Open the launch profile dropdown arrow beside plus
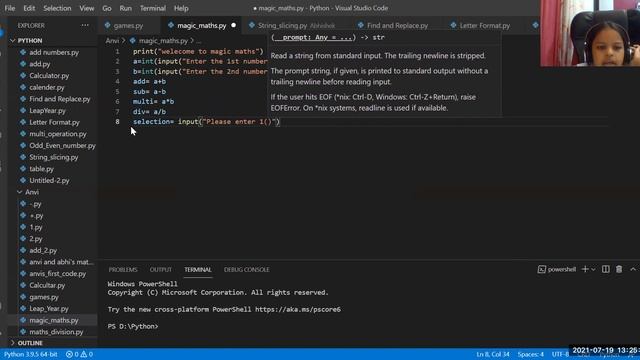 click(x=593, y=269)
